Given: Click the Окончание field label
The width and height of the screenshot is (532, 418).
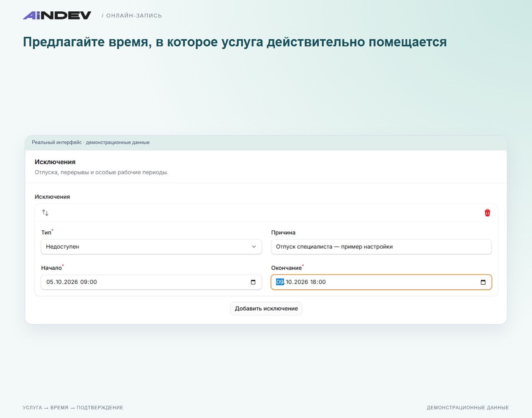Looking at the screenshot, I should 287,268.
